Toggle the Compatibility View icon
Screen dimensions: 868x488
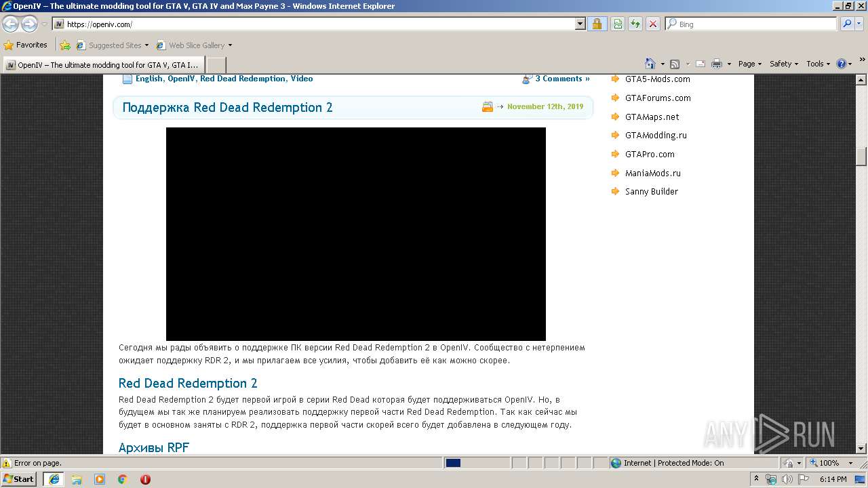[618, 24]
